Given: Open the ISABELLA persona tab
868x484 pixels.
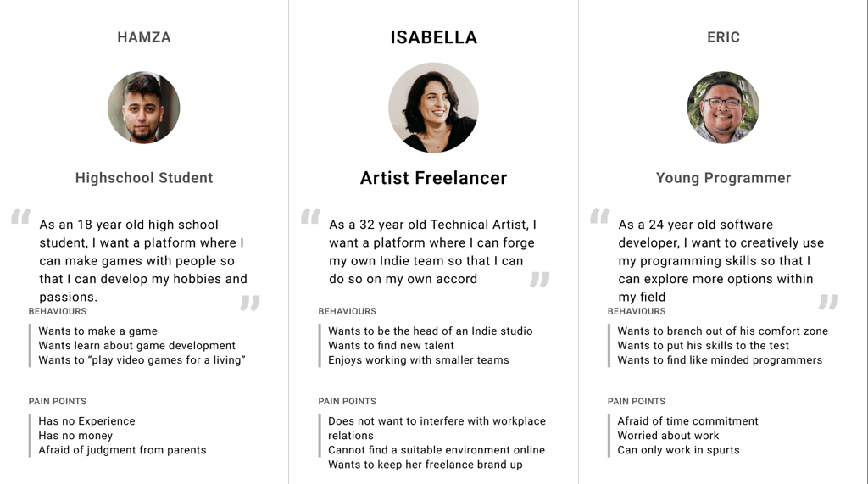Looking at the screenshot, I should point(433,37).
